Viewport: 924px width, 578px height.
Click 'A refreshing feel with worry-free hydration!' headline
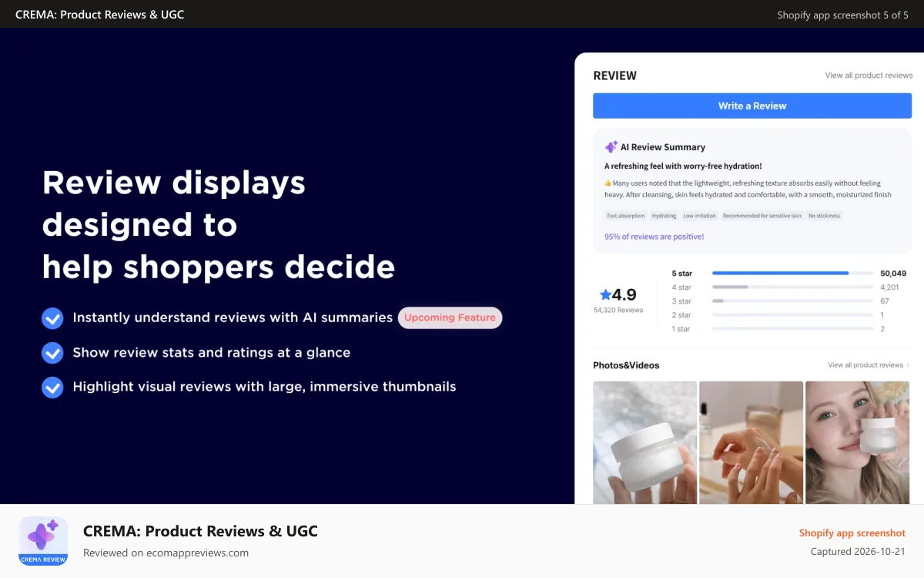point(683,166)
